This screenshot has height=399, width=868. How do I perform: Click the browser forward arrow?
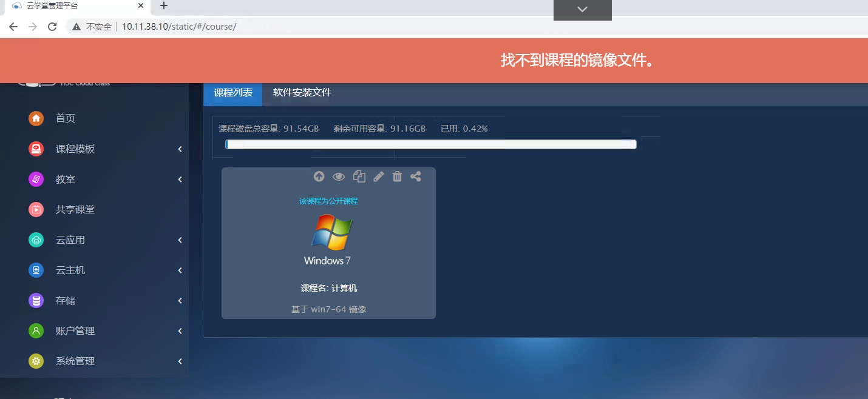coord(33,27)
